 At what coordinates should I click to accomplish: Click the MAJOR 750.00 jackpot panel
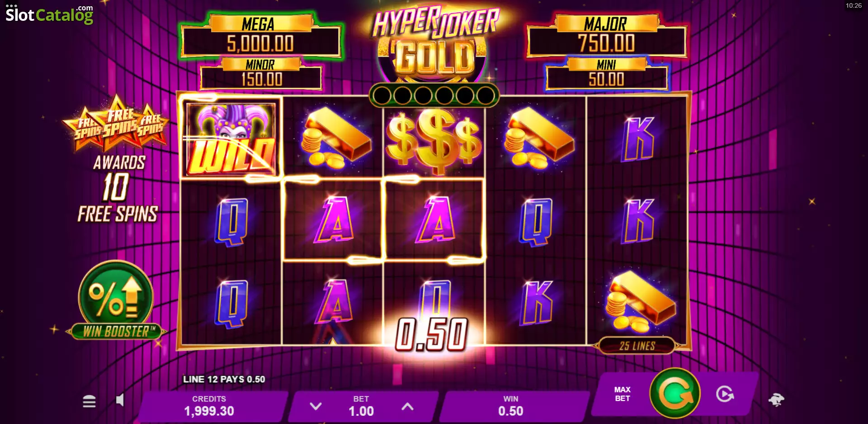[x=607, y=36]
